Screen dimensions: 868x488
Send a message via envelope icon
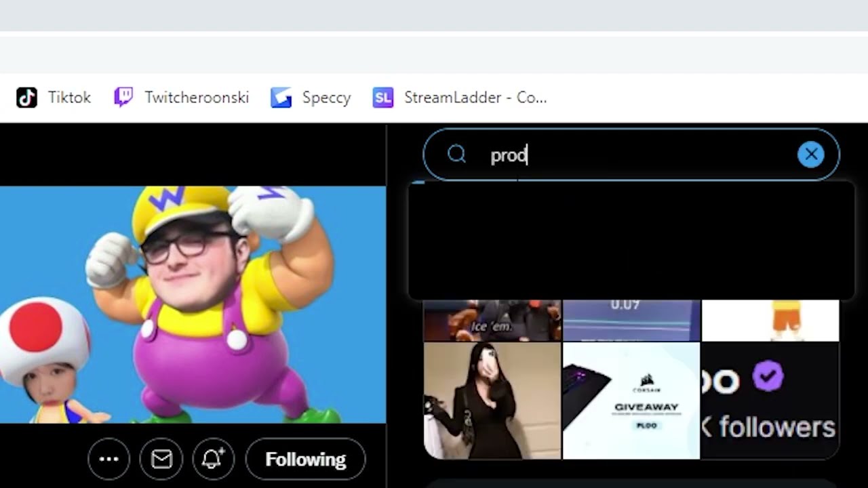[x=161, y=460]
